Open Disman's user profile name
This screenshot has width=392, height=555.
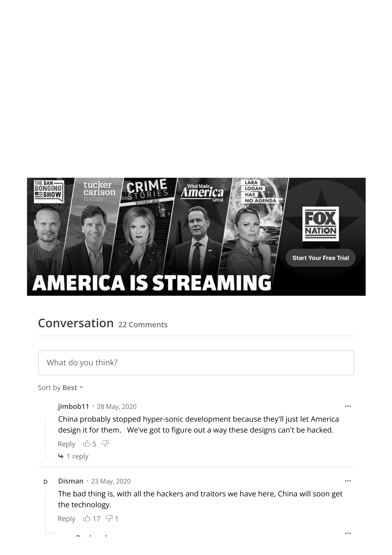click(x=70, y=481)
